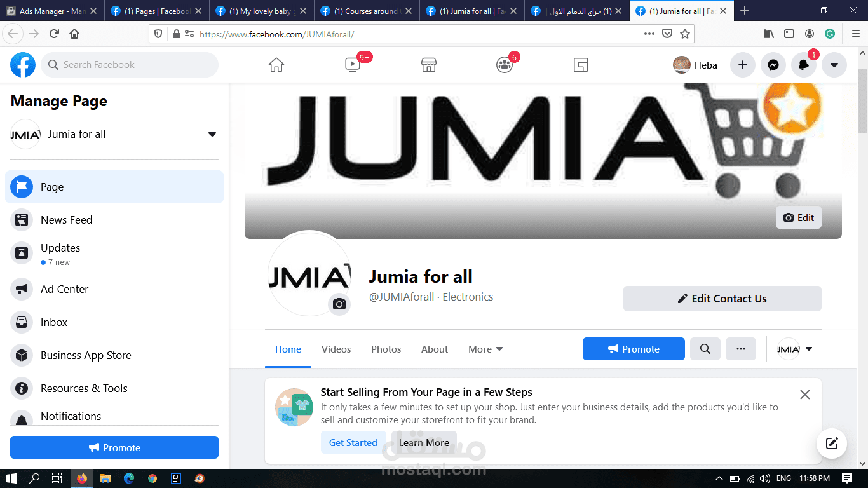This screenshot has width=868, height=488.
Task: Open Firefox account icon
Action: coord(810,34)
